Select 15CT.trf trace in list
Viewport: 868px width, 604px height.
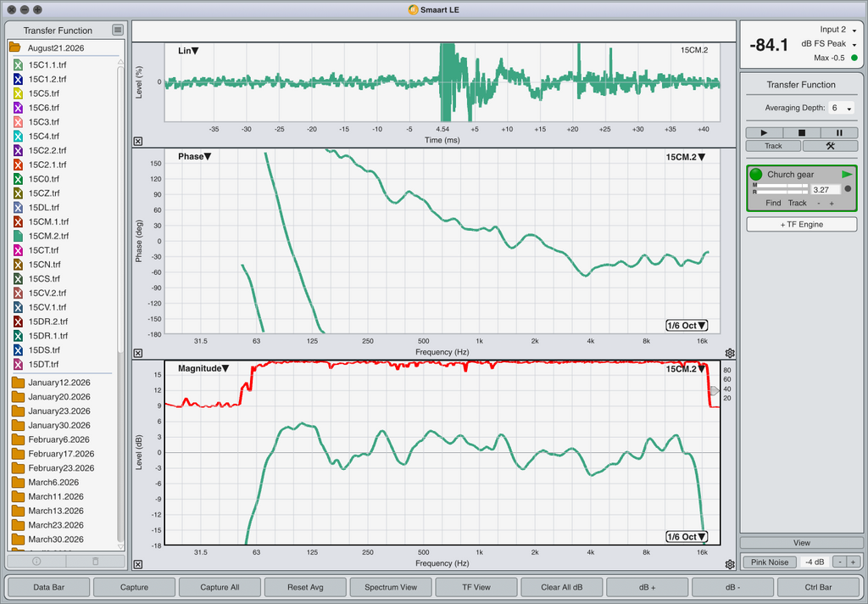(x=43, y=250)
